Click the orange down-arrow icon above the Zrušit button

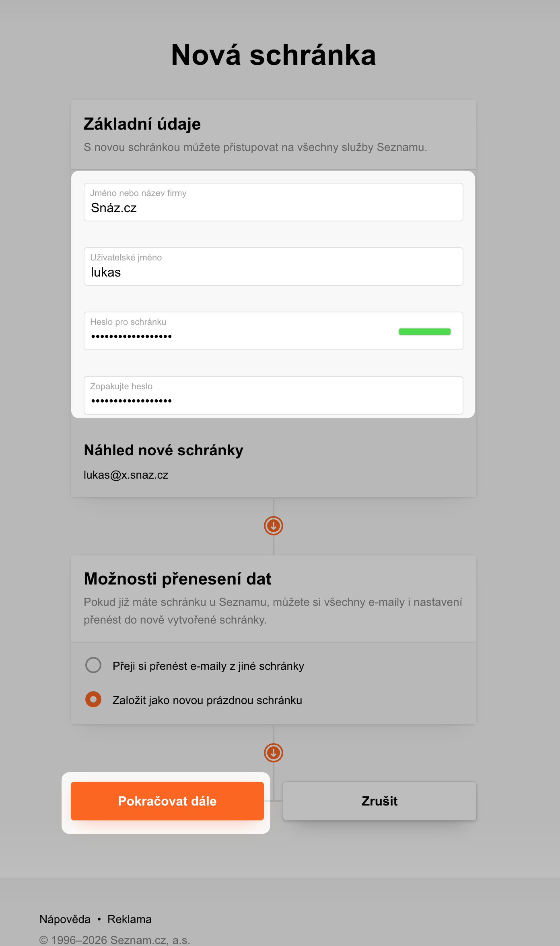(274, 753)
